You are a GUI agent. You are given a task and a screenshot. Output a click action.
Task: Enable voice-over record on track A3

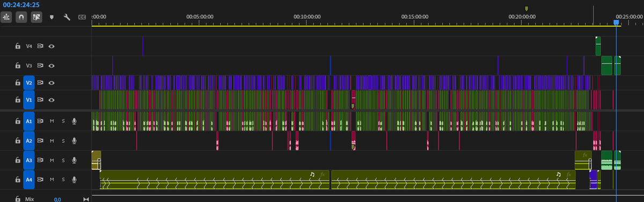(74, 160)
